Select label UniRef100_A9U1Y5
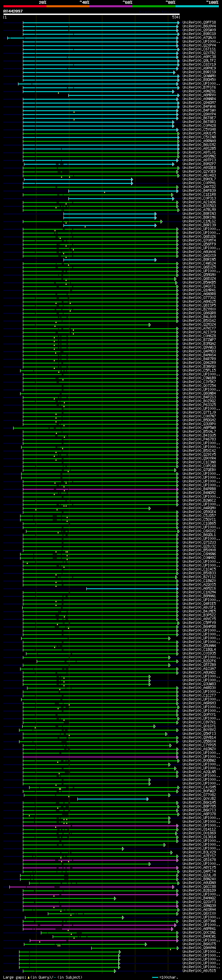222x980 pixels. 199,133
